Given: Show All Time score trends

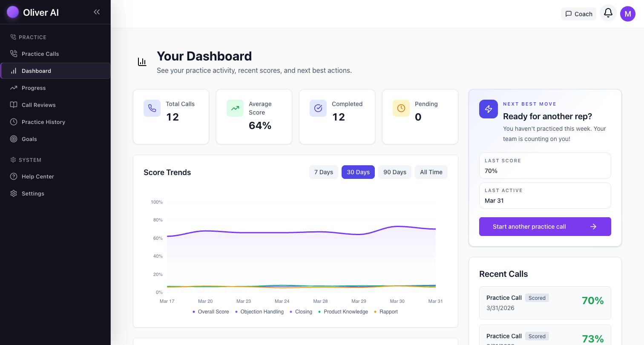Looking at the screenshot, I should (431, 172).
